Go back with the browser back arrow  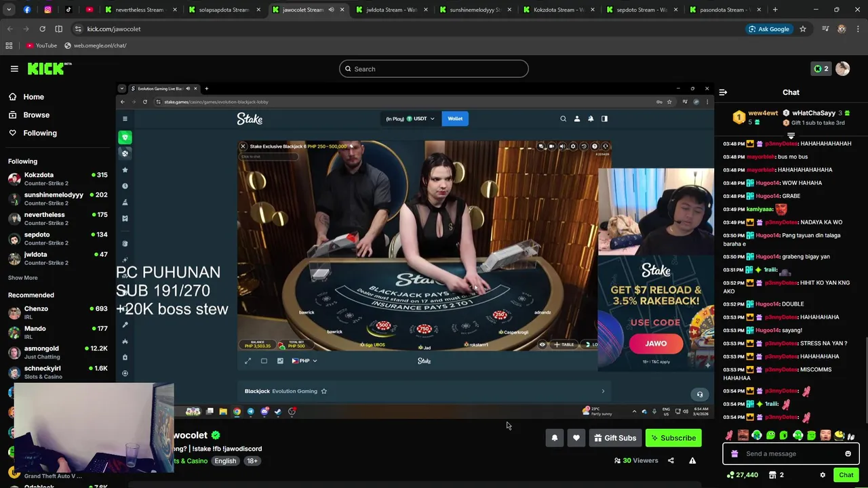point(10,29)
